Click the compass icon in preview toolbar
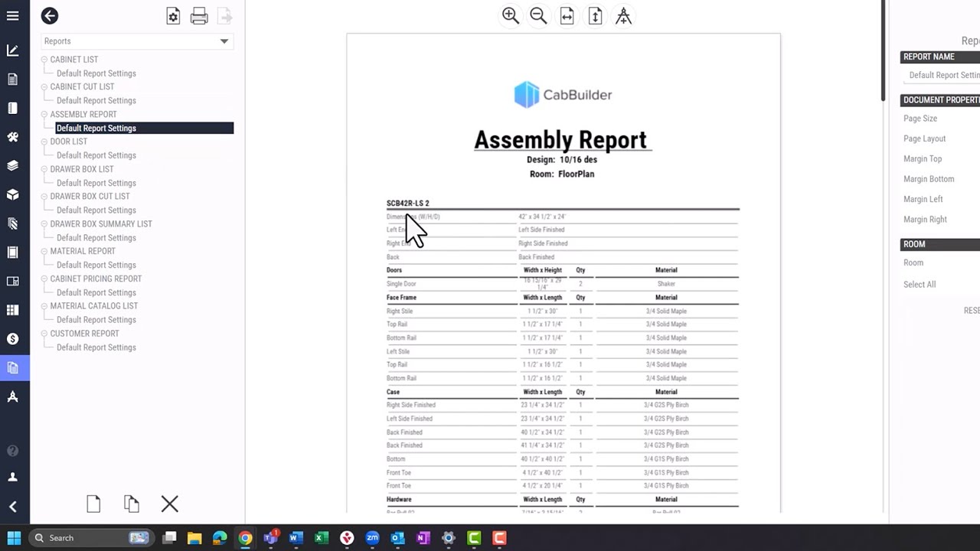 pyautogui.click(x=623, y=16)
